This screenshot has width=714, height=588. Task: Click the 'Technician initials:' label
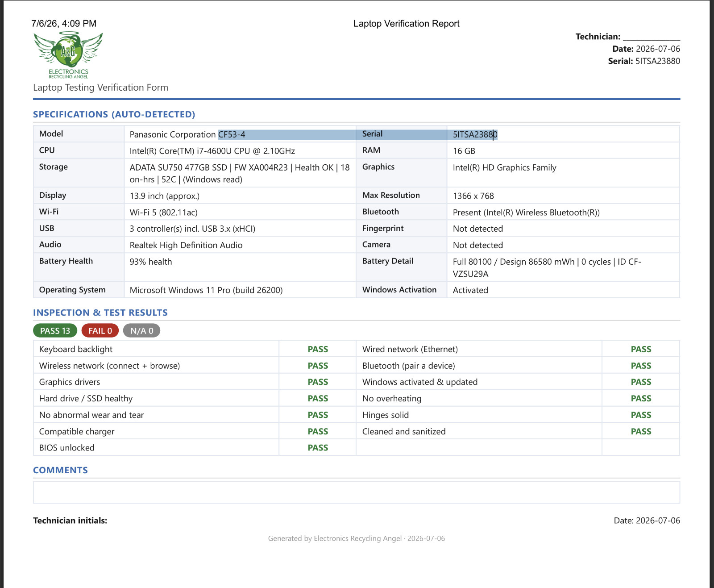(x=70, y=521)
